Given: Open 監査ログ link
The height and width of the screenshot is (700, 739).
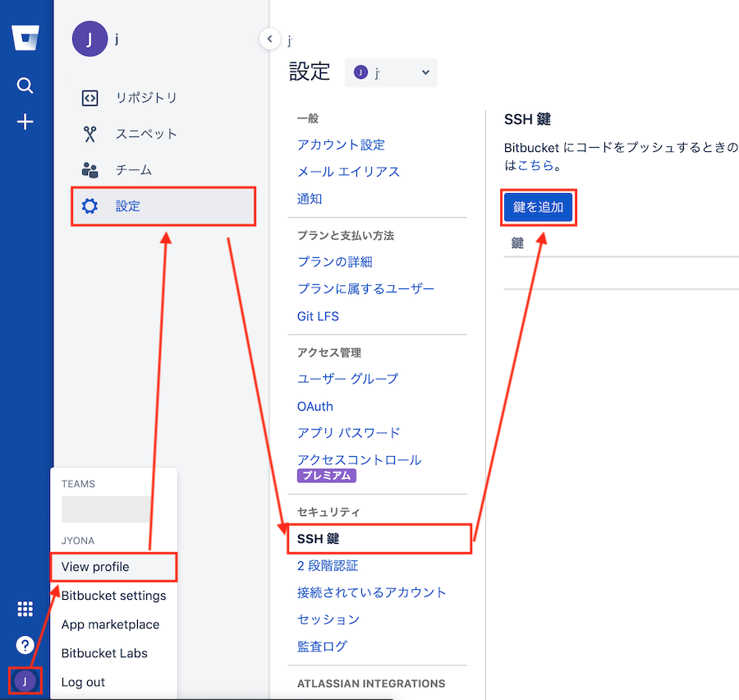Looking at the screenshot, I should point(322,647).
